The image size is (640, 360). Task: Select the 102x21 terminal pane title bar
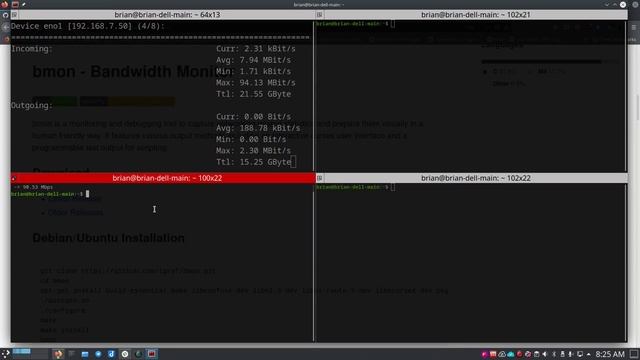click(x=472, y=15)
